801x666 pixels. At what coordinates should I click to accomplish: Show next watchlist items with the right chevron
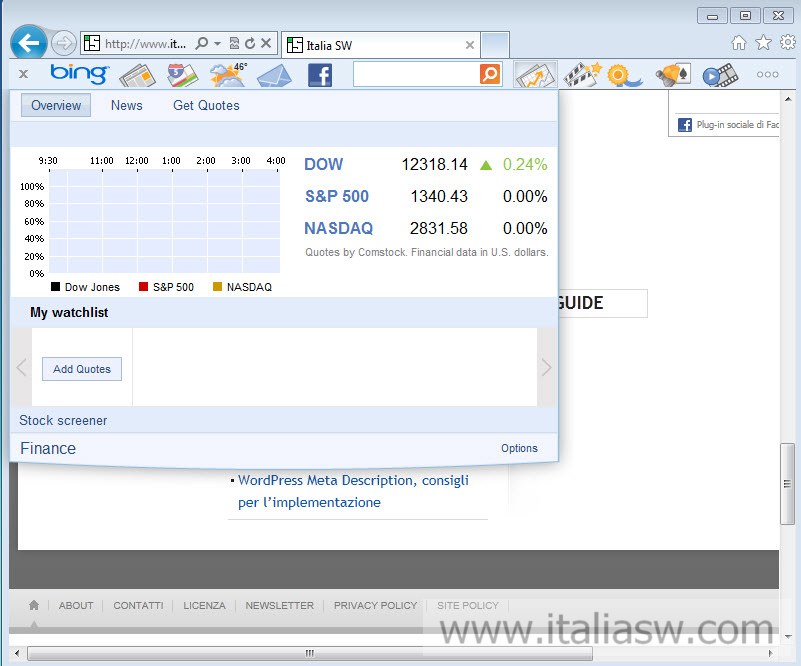point(546,367)
